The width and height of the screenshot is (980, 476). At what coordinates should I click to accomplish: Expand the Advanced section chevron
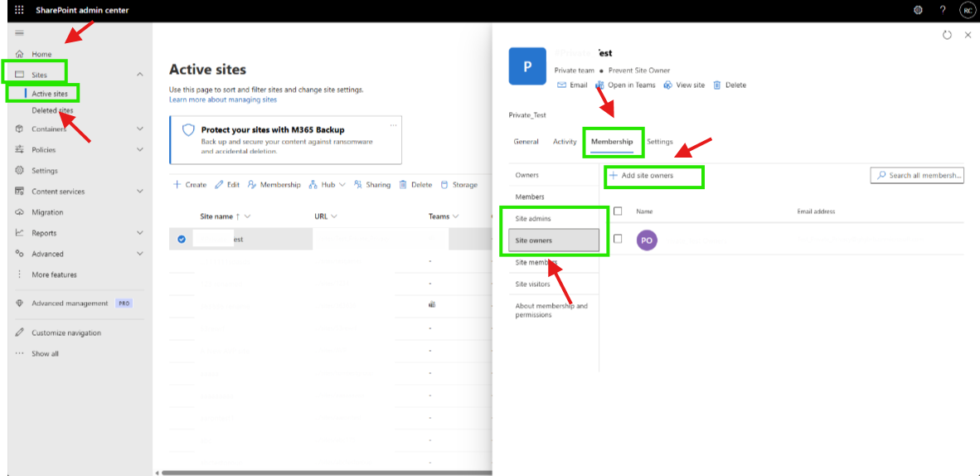point(139,253)
